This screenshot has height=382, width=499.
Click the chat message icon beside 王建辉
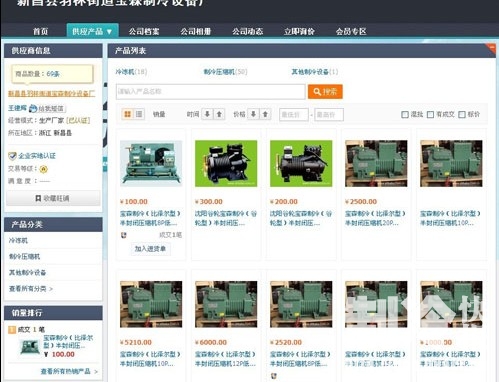point(33,108)
